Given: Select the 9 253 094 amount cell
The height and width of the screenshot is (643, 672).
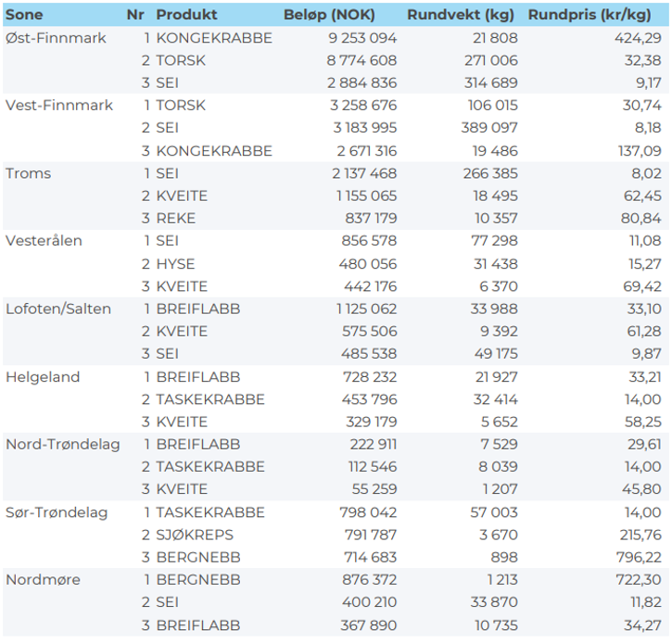Looking at the screenshot, I should click(361, 38).
